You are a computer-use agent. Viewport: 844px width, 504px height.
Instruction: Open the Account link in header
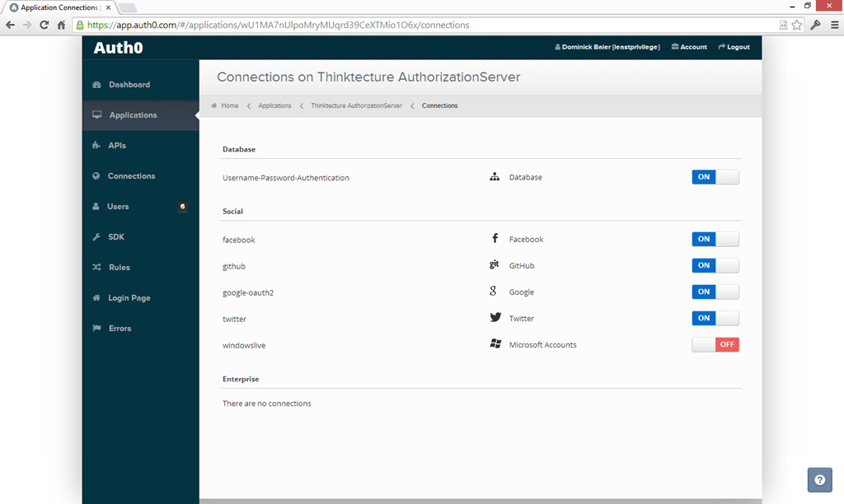click(689, 47)
